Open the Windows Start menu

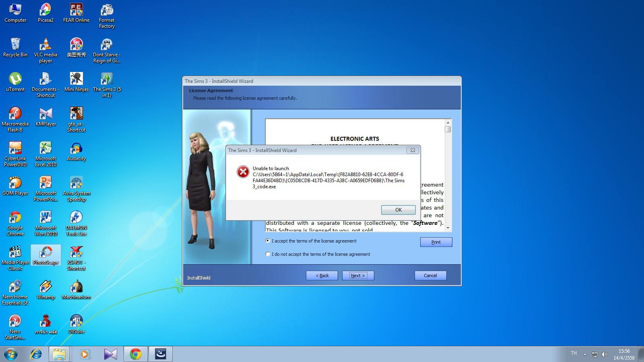11,354
